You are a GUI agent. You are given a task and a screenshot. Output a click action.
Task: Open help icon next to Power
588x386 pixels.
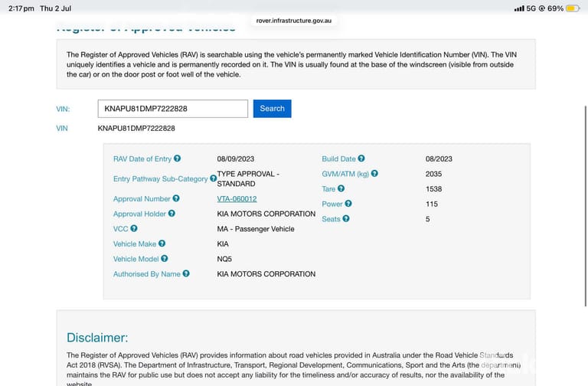click(x=348, y=203)
